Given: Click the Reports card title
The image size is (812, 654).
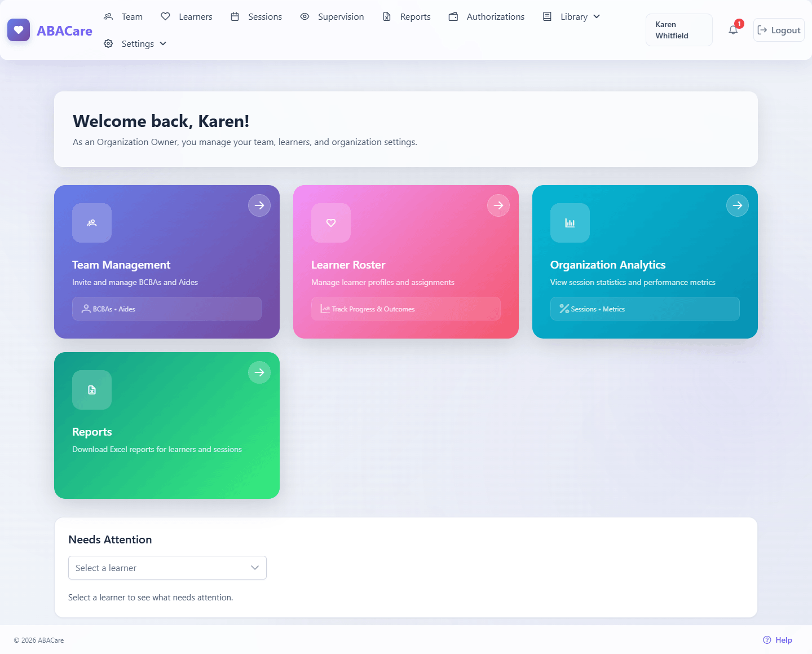Looking at the screenshot, I should point(92,432).
